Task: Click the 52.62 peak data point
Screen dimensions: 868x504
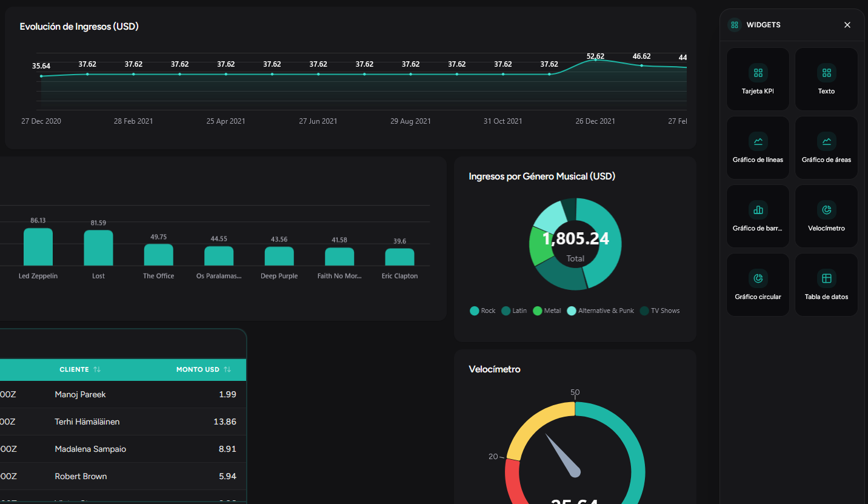Action: (x=595, y=59)
